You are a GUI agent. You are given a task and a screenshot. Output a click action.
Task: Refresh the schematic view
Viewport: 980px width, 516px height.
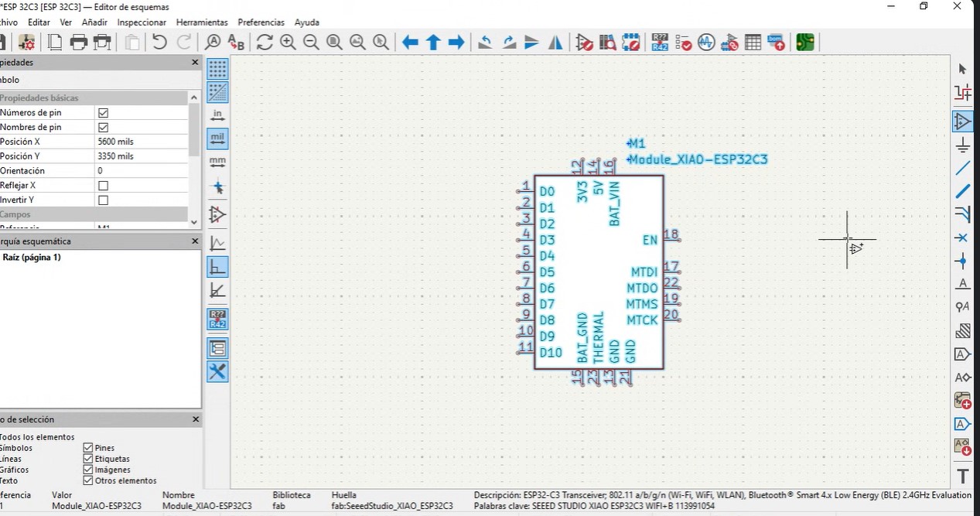point(265,43)
